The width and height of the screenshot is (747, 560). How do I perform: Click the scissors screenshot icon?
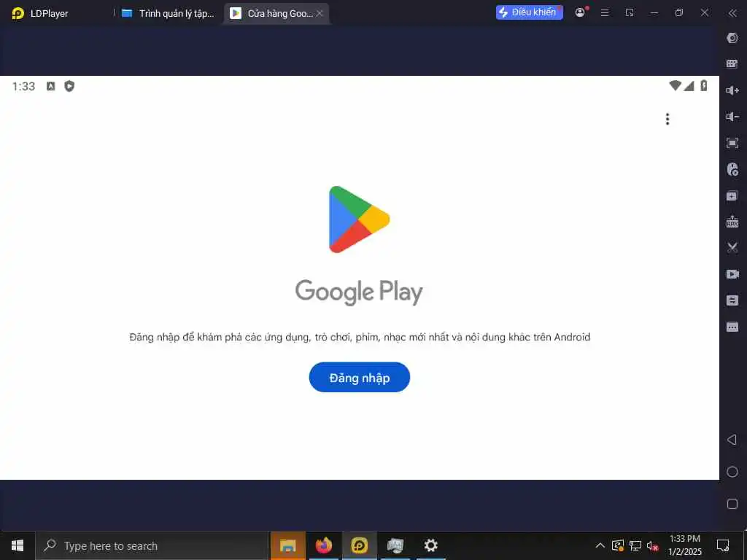point(732,248)
